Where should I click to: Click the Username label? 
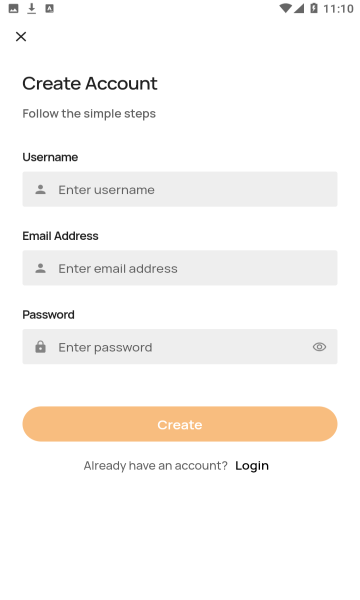coord(50,157)
